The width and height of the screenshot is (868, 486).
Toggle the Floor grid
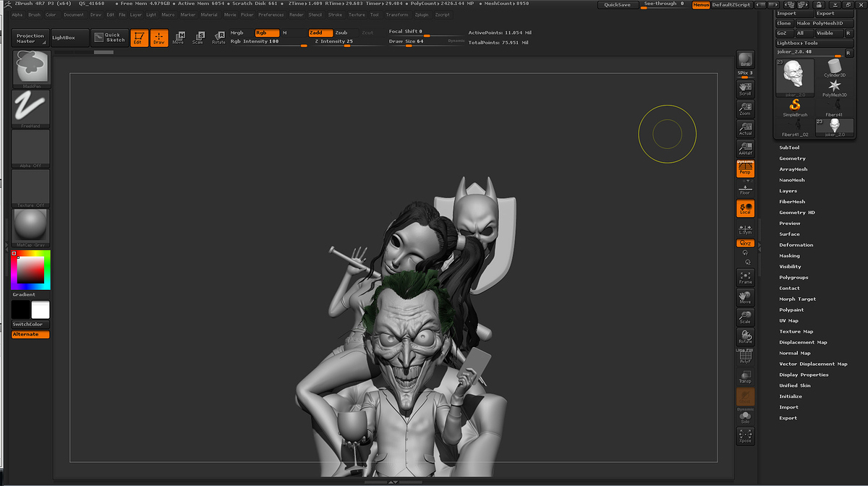coord(745,189)
